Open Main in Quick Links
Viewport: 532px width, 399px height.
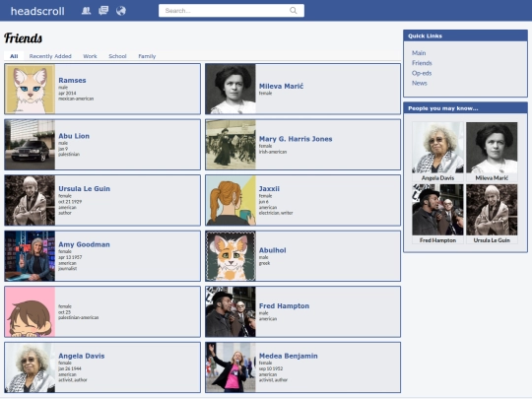click(x=419, y=53)
